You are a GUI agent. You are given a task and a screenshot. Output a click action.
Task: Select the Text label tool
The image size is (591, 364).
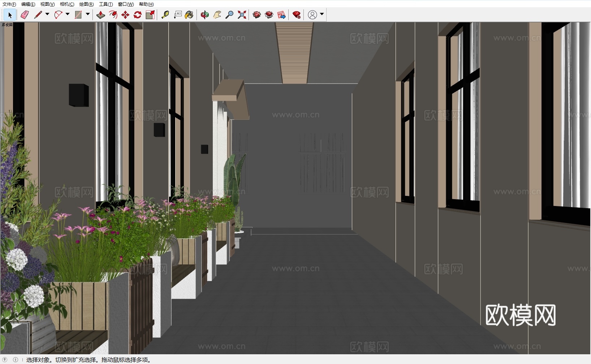click(177, 15)
